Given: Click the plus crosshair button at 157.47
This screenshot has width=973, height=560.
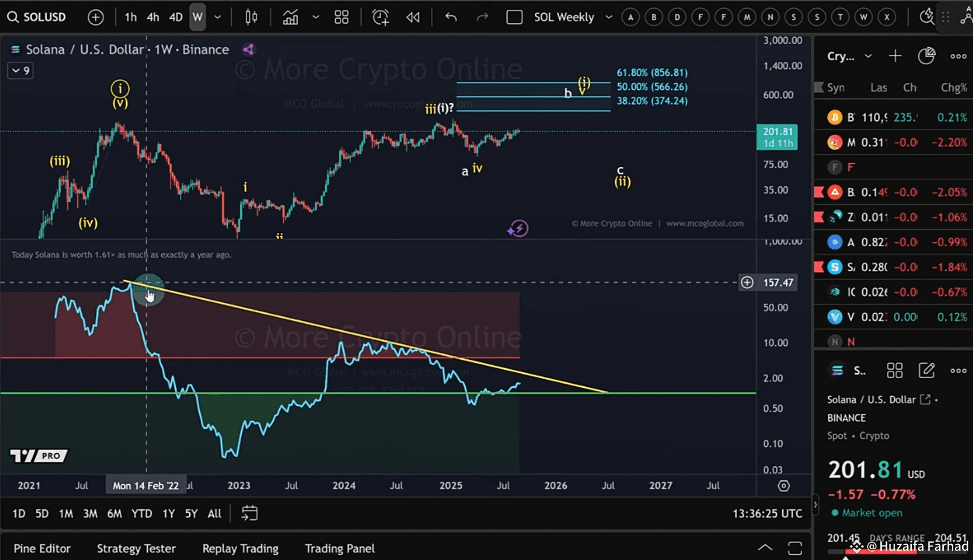Looking at the screenshot, I should 747,282.
